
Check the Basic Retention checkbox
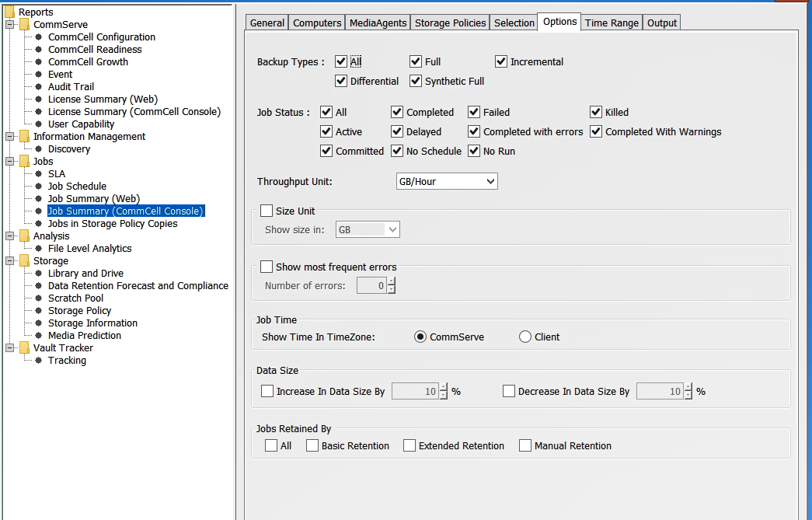point(312,445)
